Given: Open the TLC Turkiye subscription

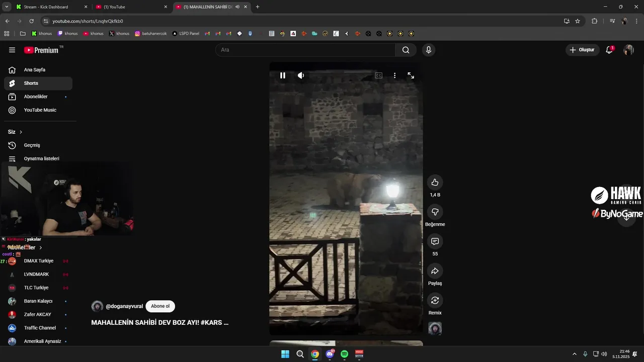Looking at the screenshot, I should coord(38,288).
